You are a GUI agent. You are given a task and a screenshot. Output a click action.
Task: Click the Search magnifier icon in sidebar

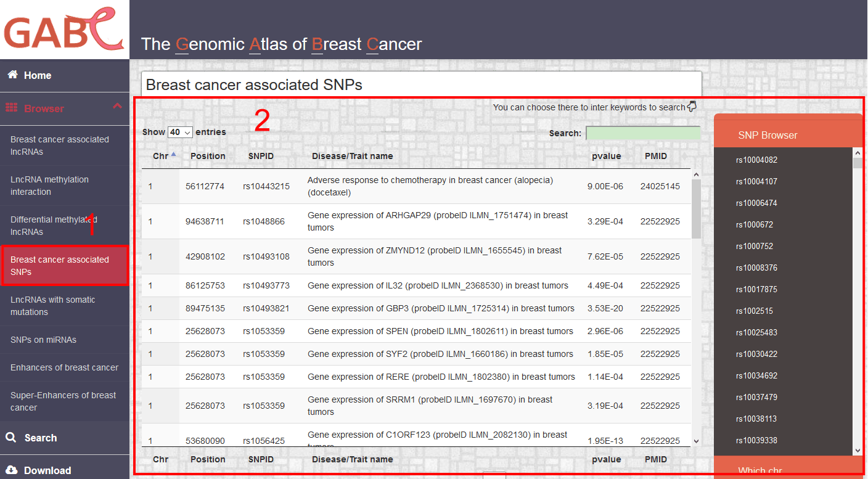point(11,438)
